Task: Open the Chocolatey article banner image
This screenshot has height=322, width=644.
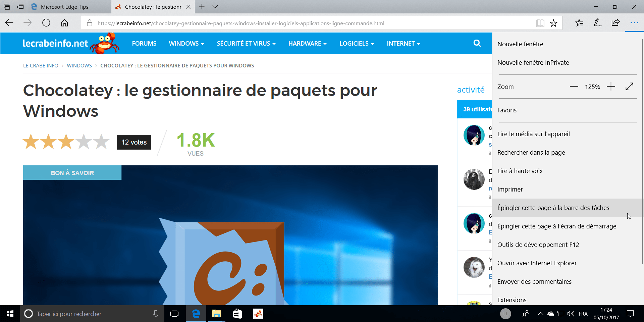Action: (x=230, y=235)
